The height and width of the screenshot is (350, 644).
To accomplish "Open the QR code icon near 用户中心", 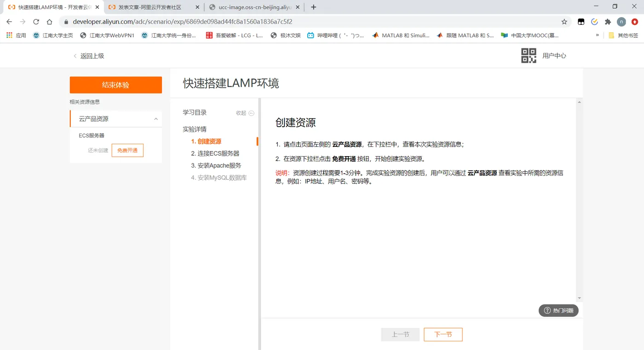I will click(x=529, y=56).
